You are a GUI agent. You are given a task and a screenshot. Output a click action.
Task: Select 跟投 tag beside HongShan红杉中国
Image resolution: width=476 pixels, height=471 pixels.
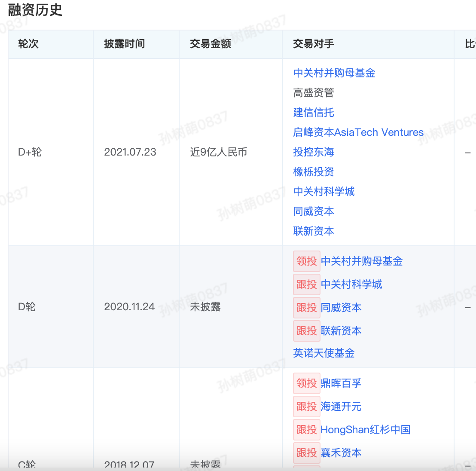[307, 430]
